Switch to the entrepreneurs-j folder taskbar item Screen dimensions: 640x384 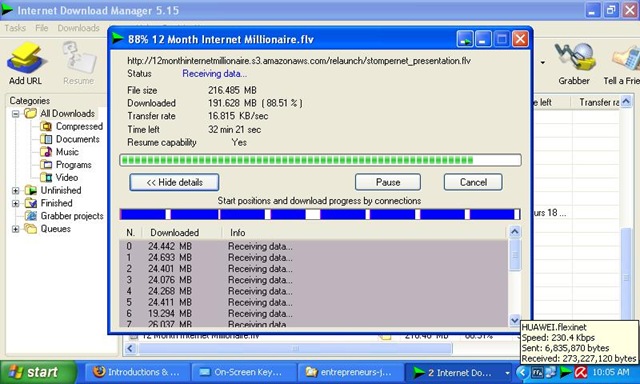click(350, 372)
